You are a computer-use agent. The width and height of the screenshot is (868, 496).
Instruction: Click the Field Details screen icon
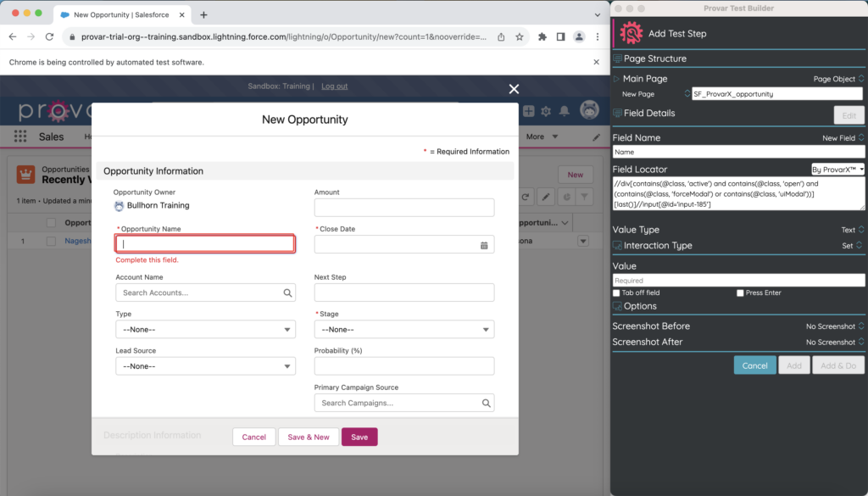tap(616, 113)
